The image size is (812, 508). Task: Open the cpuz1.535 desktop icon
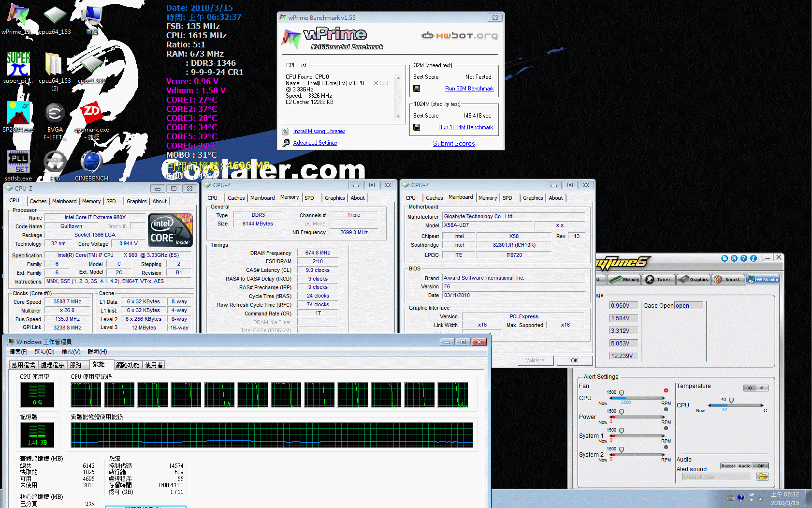point(91,64)
